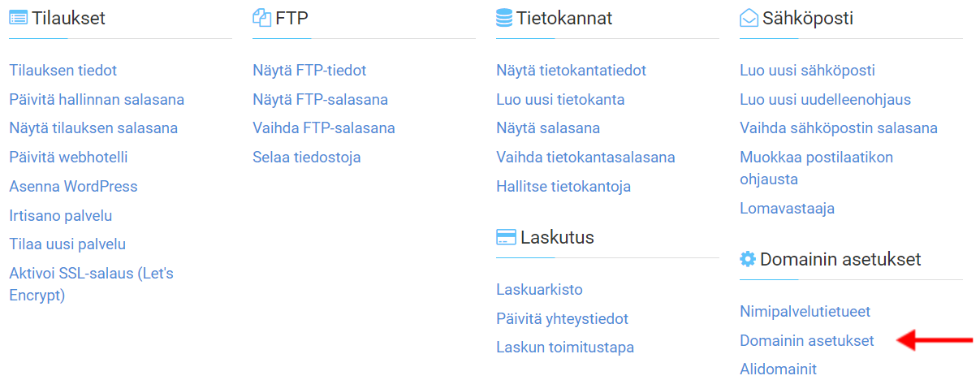Click the Laskutus credit card icon
Viewport: 980px width, 380px height.
click(x=506, y=238)
